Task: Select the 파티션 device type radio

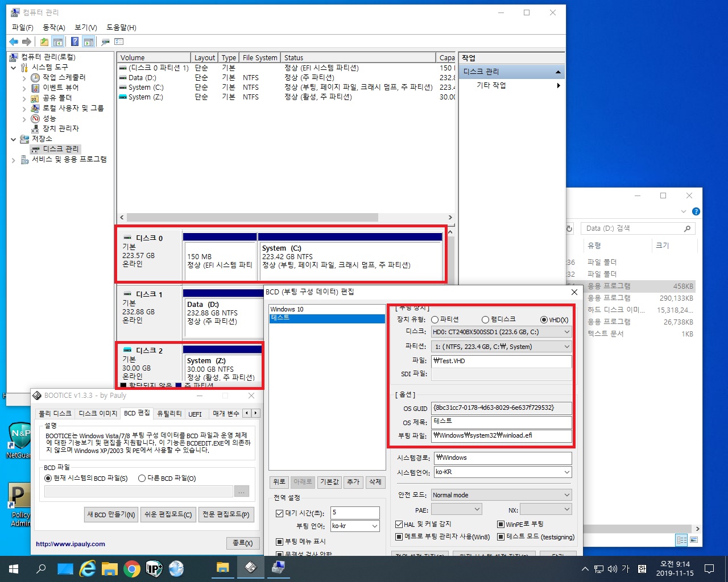Action: (x=435, y=319)
